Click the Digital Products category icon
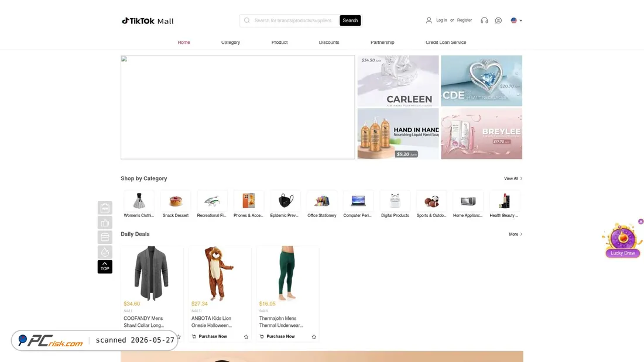The image size is (644, 362). [x=395, y=201]
